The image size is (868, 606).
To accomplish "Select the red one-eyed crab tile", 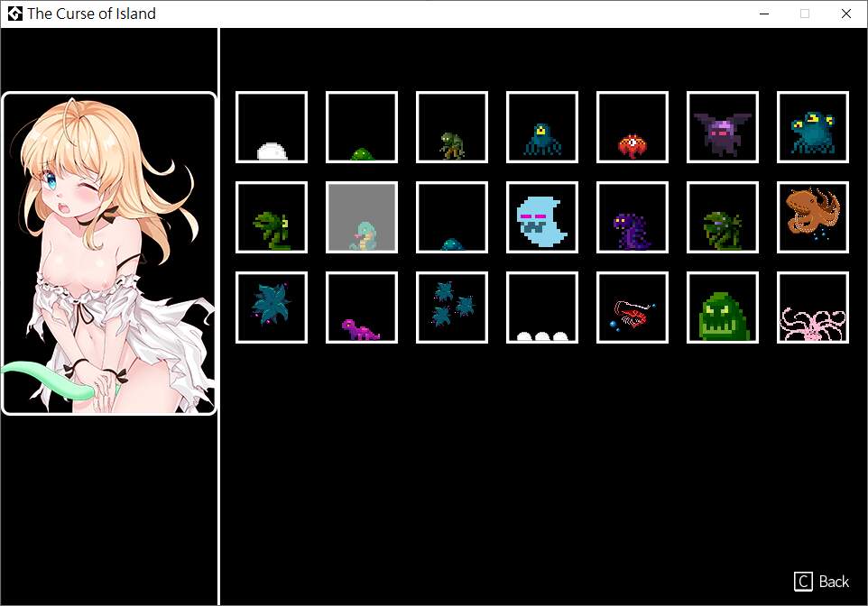I will (x=633, y=127).
